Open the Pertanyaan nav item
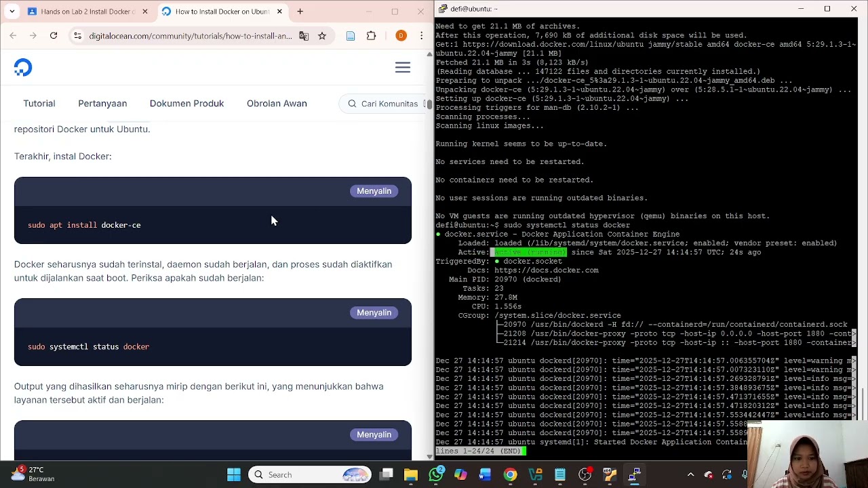This screenshot has height=488, width=868. click(102, 104)
